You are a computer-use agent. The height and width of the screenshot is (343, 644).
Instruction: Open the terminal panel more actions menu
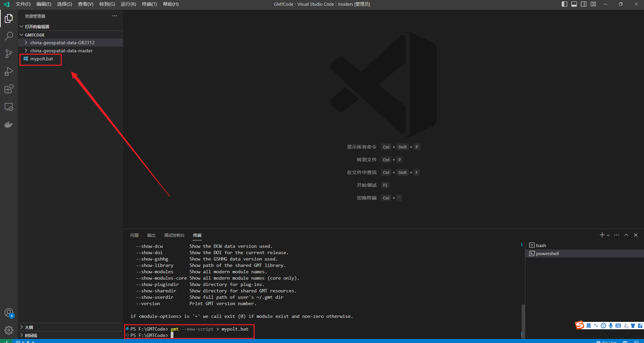click(x=617, y=235)
